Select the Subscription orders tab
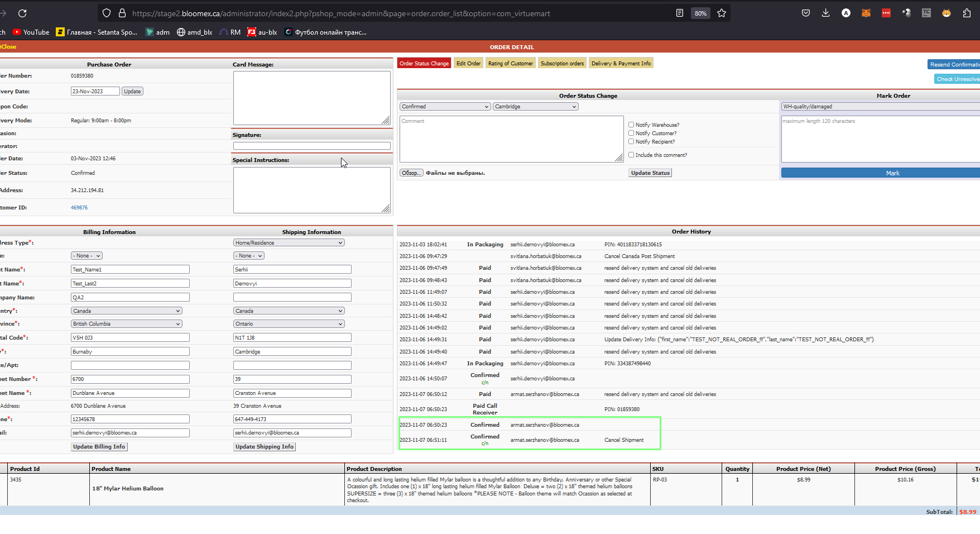Screen dimensions: 980x534 tap(562, 63)
